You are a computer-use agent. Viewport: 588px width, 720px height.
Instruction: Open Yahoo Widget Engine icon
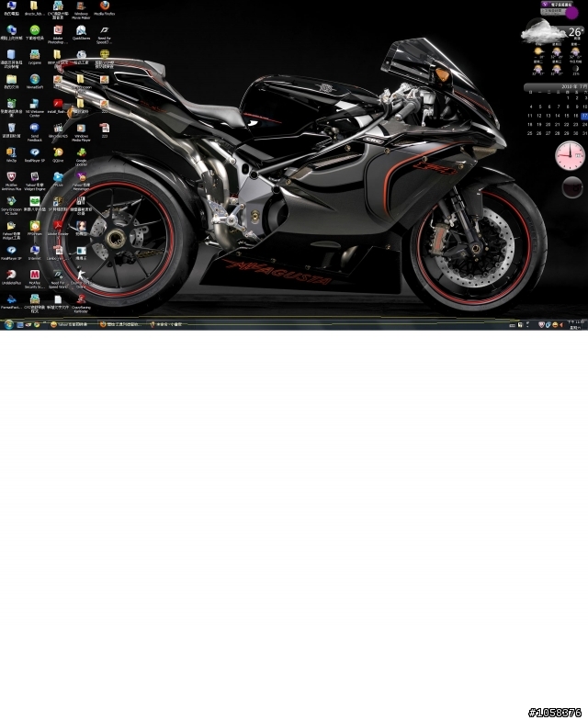tap(35, 181)
